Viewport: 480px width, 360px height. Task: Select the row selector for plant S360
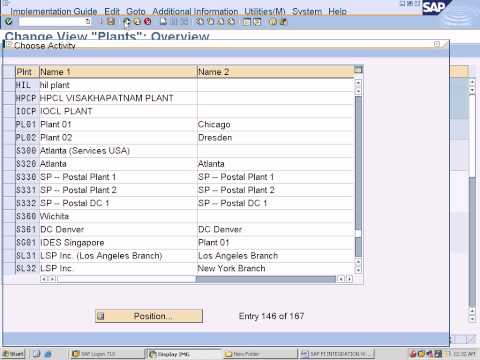coord(9,216)
